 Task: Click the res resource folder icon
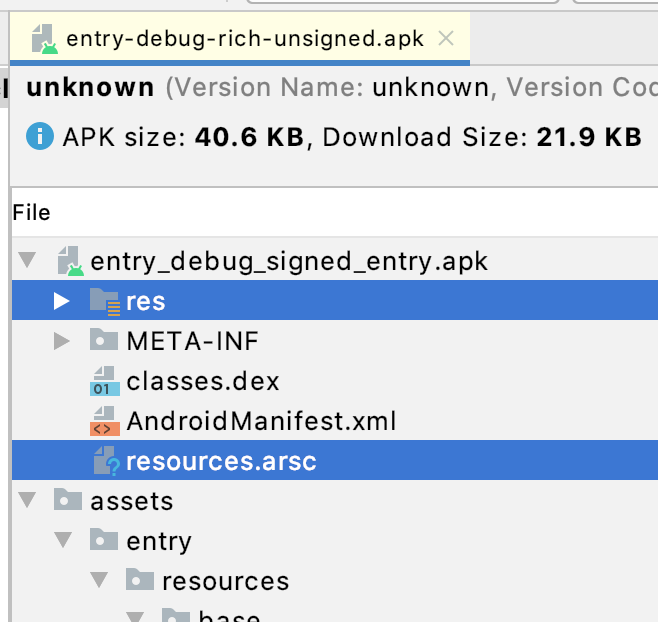click(x=104, y=301)
